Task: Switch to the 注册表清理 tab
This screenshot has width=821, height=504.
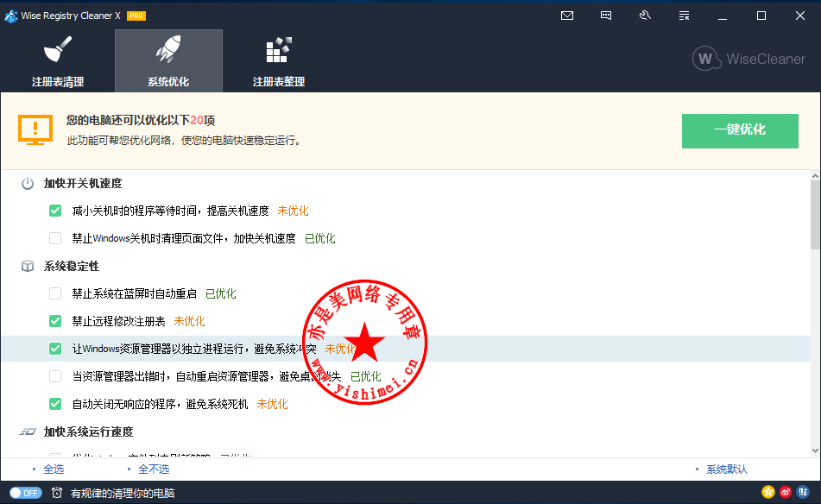Action: [58, 60]
